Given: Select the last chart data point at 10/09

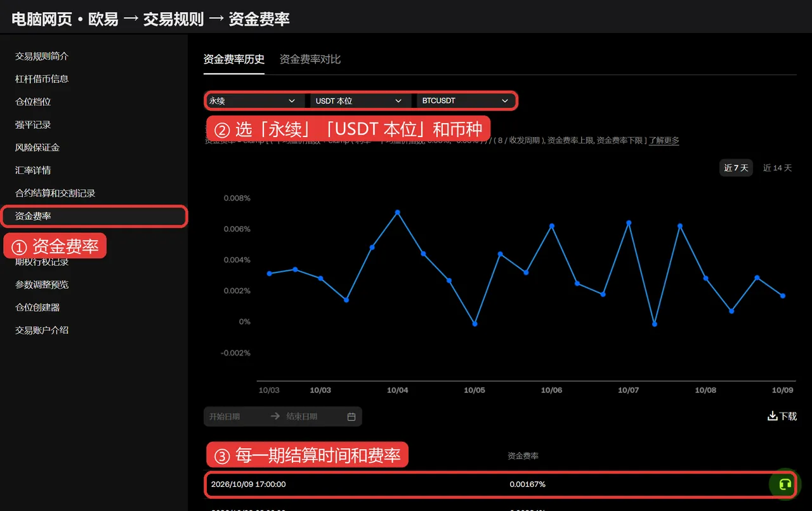Looking at the screenshot, I should (x=783, y=296).
